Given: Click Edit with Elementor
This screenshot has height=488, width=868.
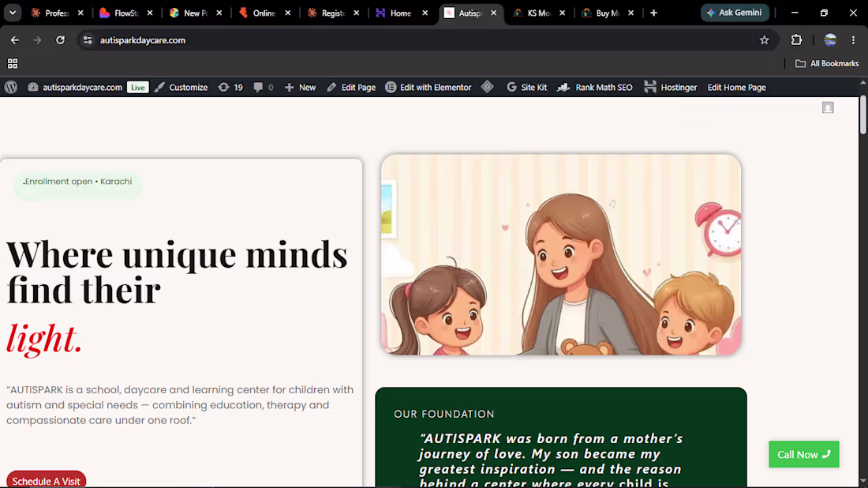Looking at the screenshot, I should click(x=428, y=87).
